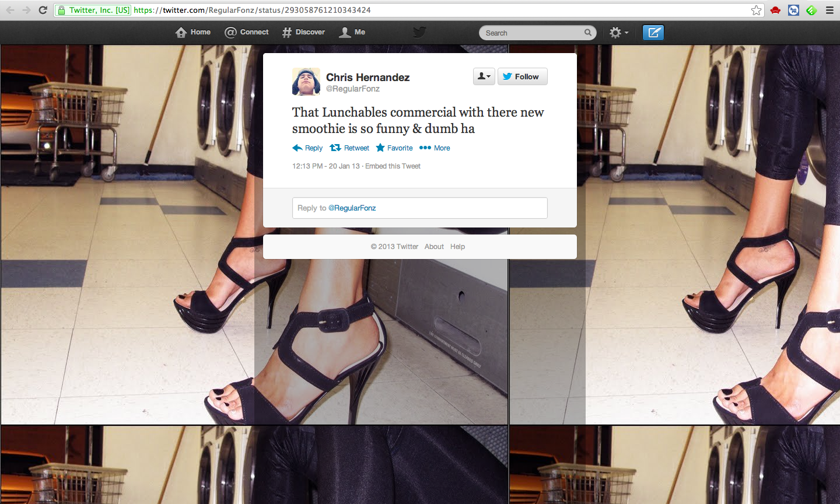The height and width of the screenshot is (504, 840).
Task: Click the search magnifier icon
Action: click(588, 33)
